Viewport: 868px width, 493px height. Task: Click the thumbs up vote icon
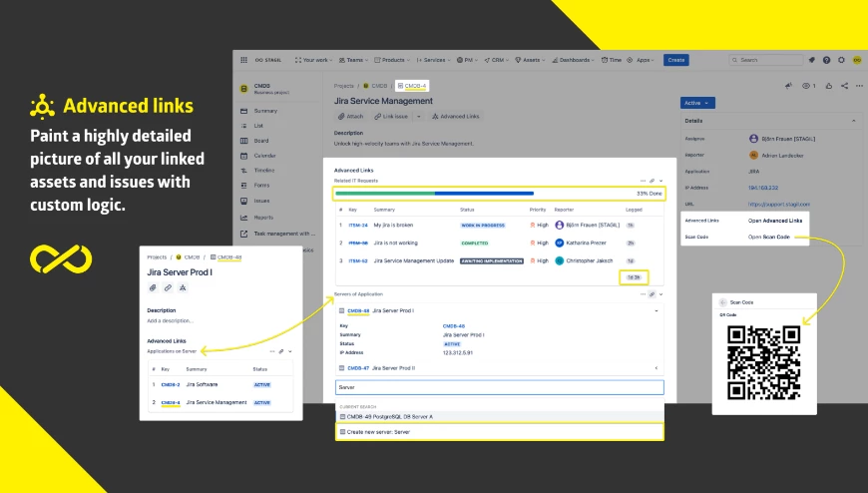click(x=829, y=86)
